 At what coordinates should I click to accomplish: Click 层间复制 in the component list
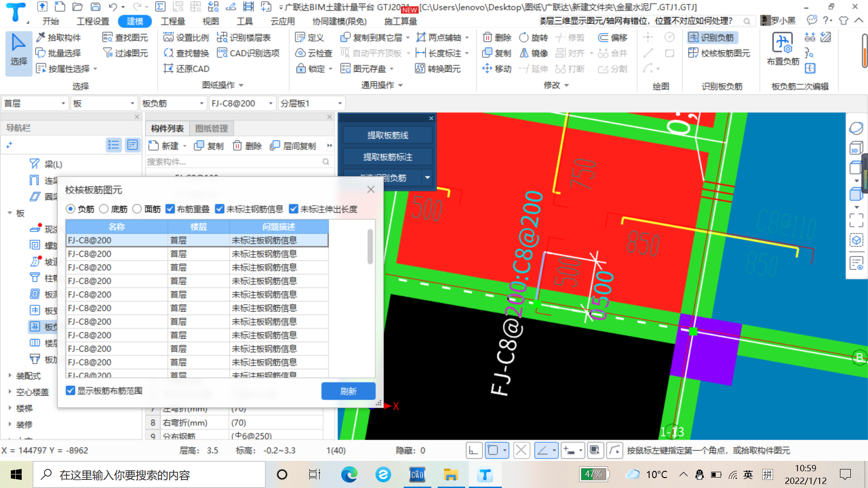pos(292,146)
